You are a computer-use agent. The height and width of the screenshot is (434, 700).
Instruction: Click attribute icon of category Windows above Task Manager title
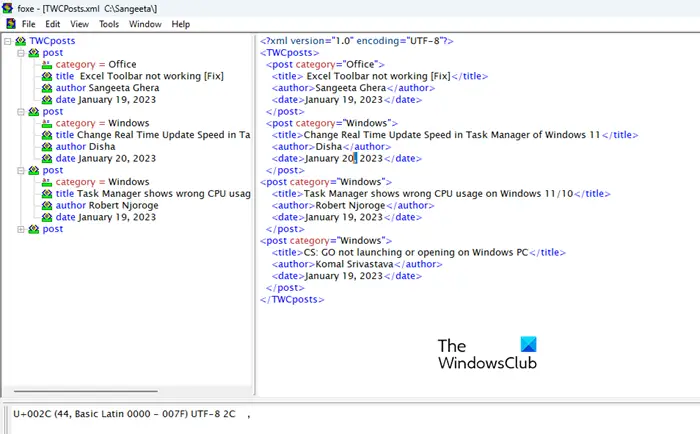click(x=47, y=182)
